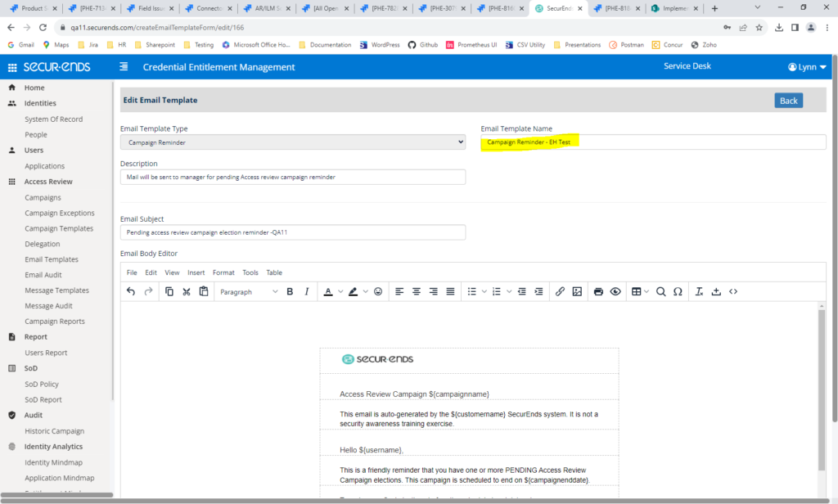
Task: Open the editor File menu
Action: pos(132,272)
